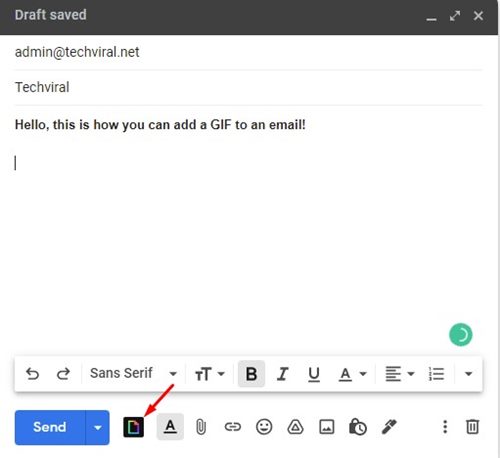Viewport: 500px width, 458px height.
Task: Toggle Bold formatting button
Action: 251,374
